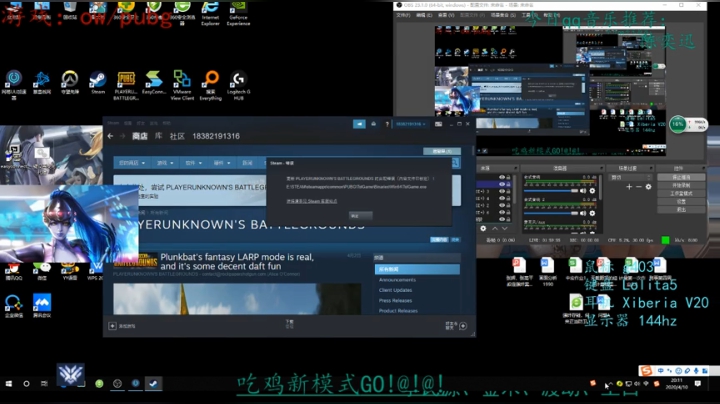
Task: Click the Windows Start button
Action: pyautogui.click(x=9, y=383)
